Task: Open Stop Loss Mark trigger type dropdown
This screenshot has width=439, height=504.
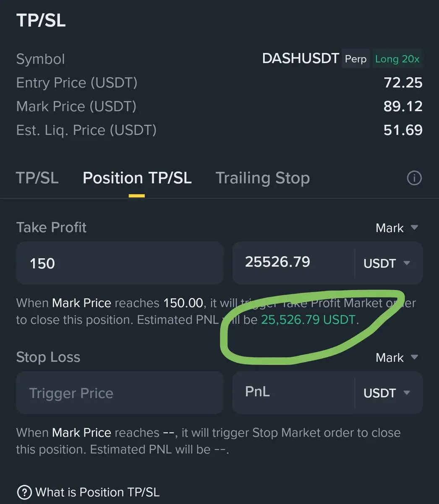Action: 397,357
